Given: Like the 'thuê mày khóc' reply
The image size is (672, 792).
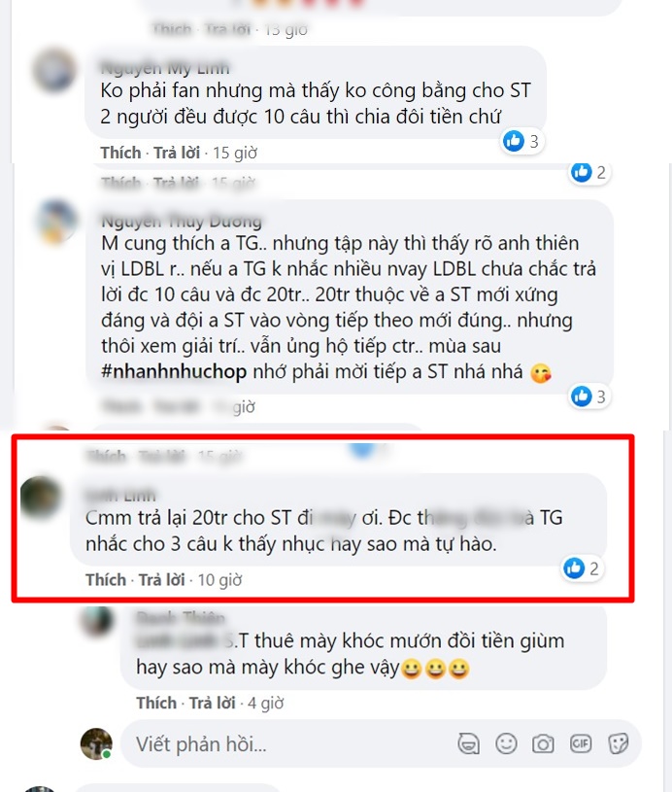Looking at the screenshot, I should [156, 704].
